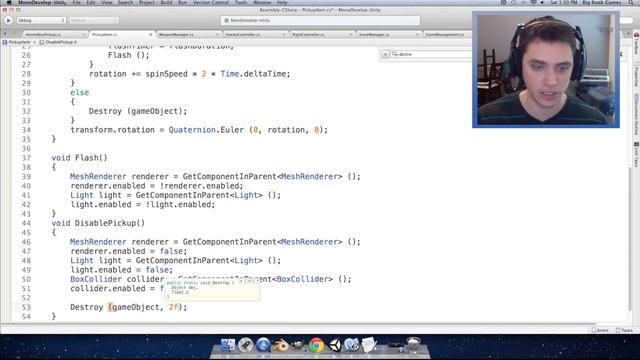Open the blue magnifier globe app in dock
This screenshot has height=360, width=640.
click(263, 345)
